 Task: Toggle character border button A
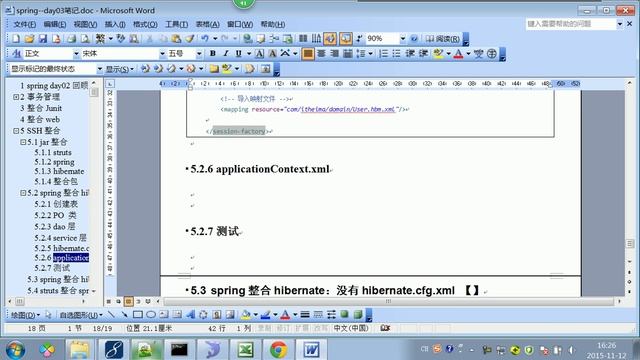[x=260, y=53]
